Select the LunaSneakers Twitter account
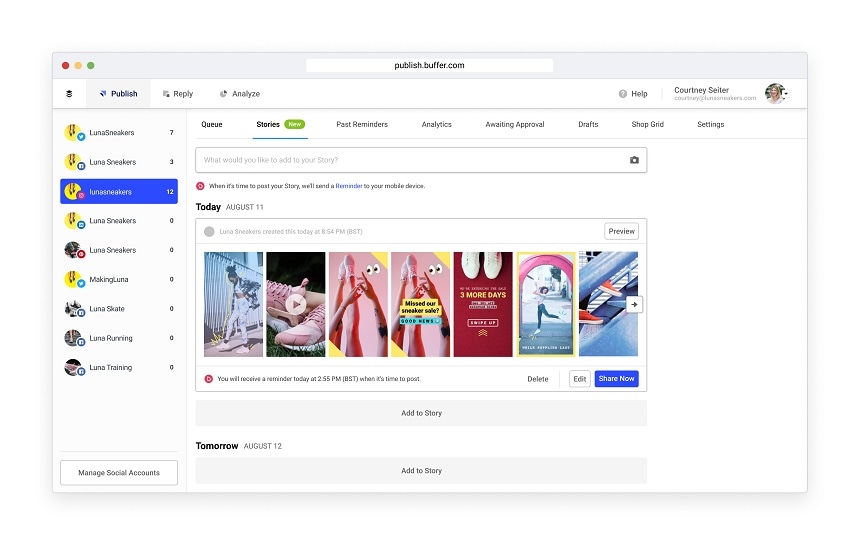This screenshot has width=860, height=545. click(119, 133)
